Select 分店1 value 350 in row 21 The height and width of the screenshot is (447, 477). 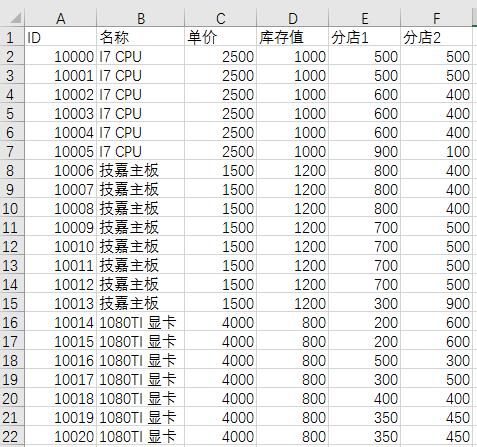(x=364, y=417)
